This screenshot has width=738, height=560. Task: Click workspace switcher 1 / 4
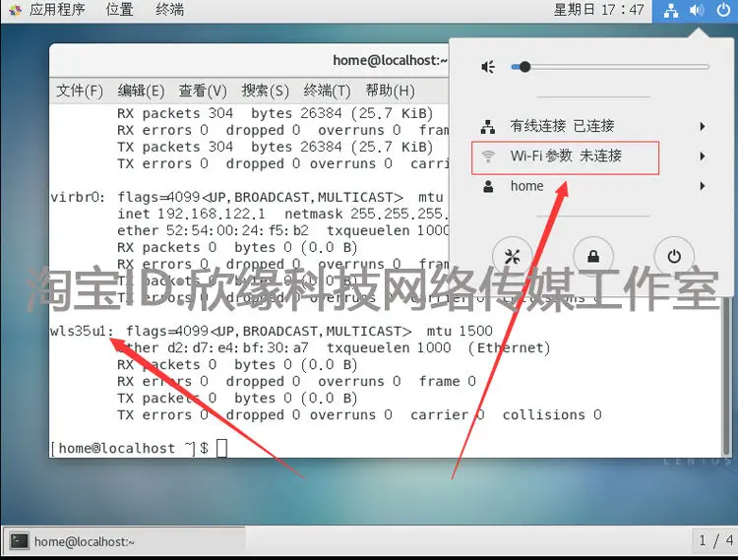(x=715, y=541)
